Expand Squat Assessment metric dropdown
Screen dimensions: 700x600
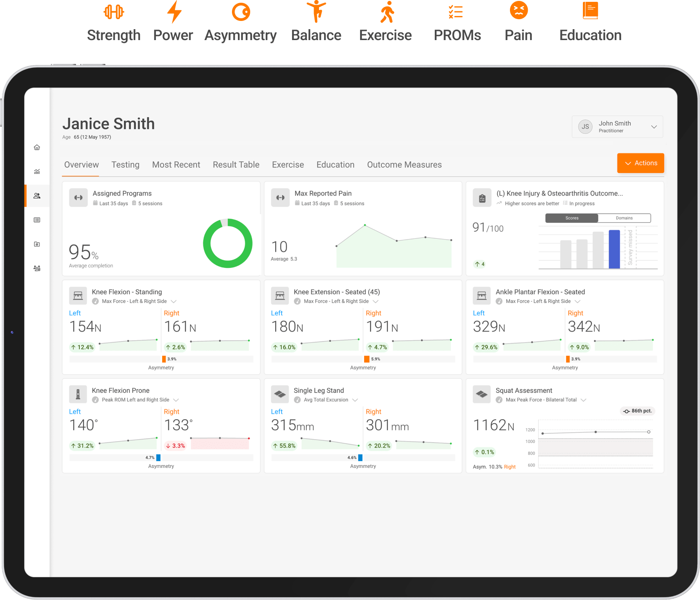pyautogui.click(x=583, y=400)
